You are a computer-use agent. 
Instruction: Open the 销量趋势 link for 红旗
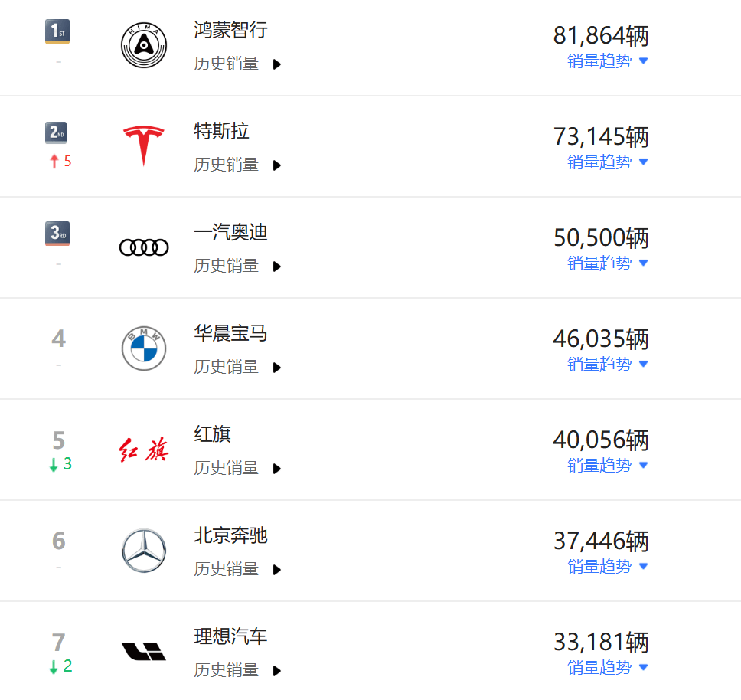(x=600, y=465)
